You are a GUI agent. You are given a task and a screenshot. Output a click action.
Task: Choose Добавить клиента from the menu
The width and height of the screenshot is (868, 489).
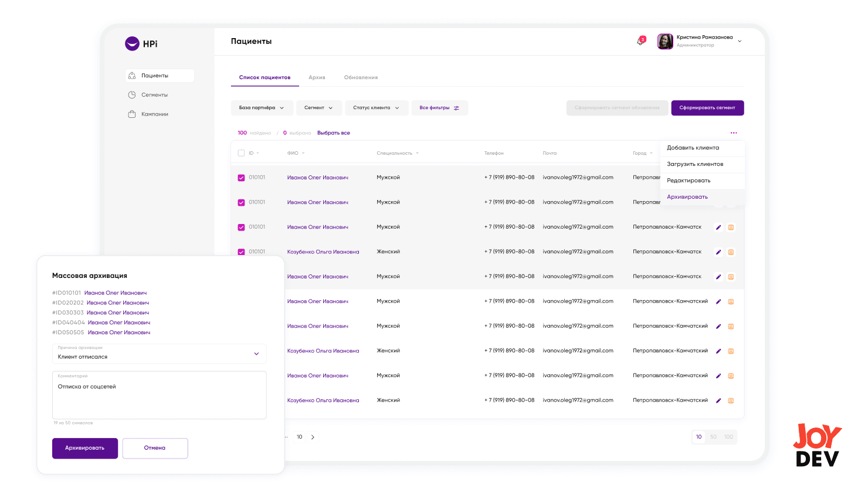point(703,148)
